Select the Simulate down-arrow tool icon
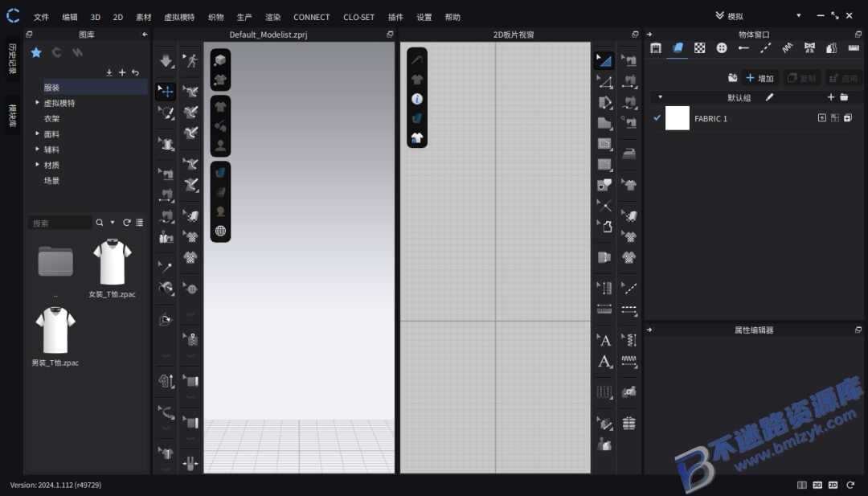This screenshot has width=868, height=496. (x=166, y=60)
